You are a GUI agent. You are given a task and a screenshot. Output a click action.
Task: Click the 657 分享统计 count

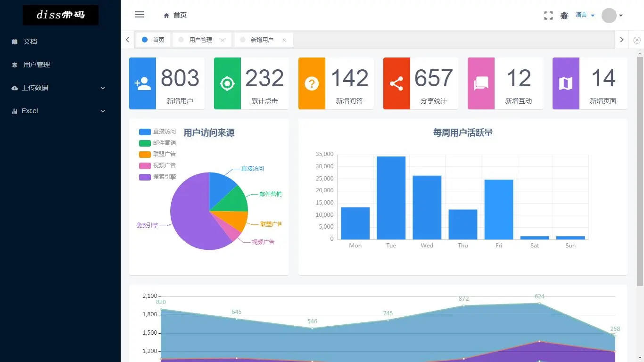(x=434, y=78)
